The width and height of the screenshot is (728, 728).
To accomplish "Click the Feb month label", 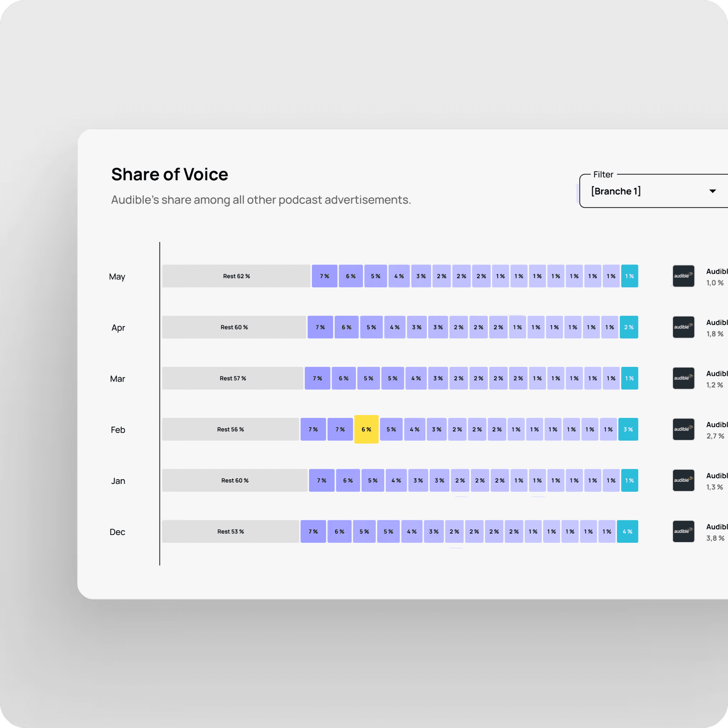I will [x=117, y=430].
